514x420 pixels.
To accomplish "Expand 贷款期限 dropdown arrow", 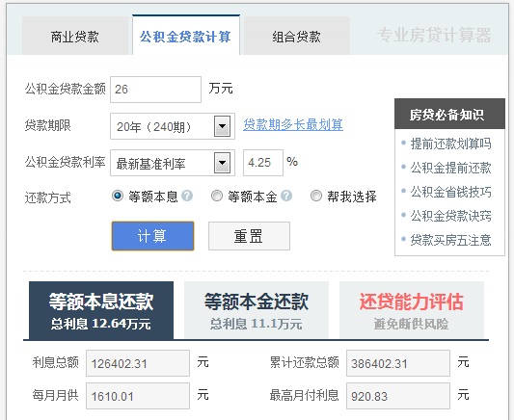I will 222,126.
